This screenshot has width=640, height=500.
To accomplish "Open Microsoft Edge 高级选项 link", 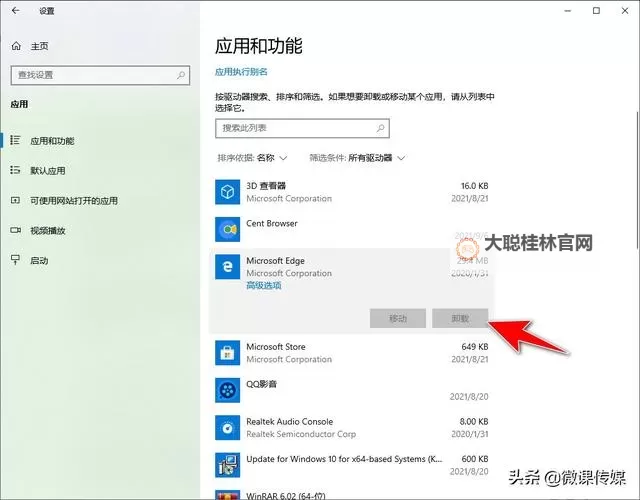I will [264, 285].
